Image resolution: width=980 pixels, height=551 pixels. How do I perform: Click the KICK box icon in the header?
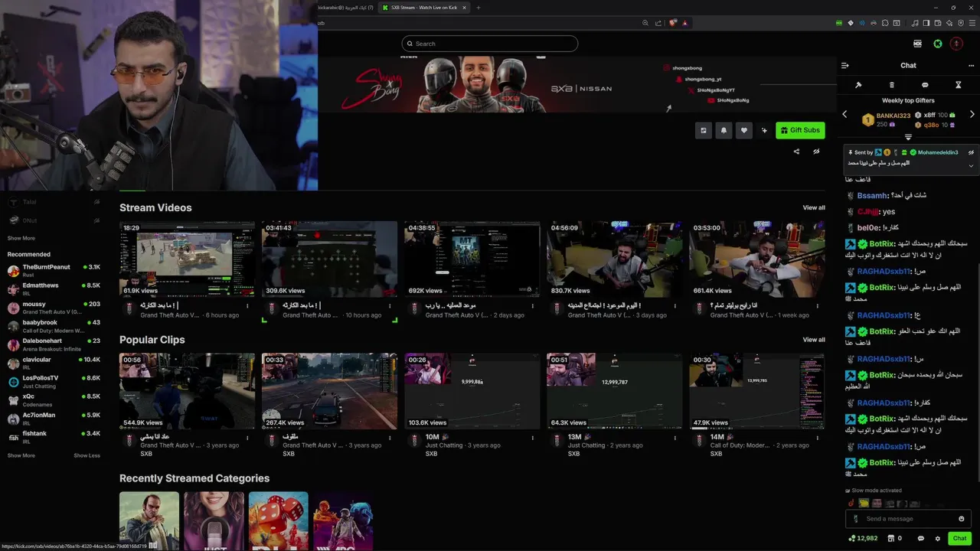coord(917,44)
